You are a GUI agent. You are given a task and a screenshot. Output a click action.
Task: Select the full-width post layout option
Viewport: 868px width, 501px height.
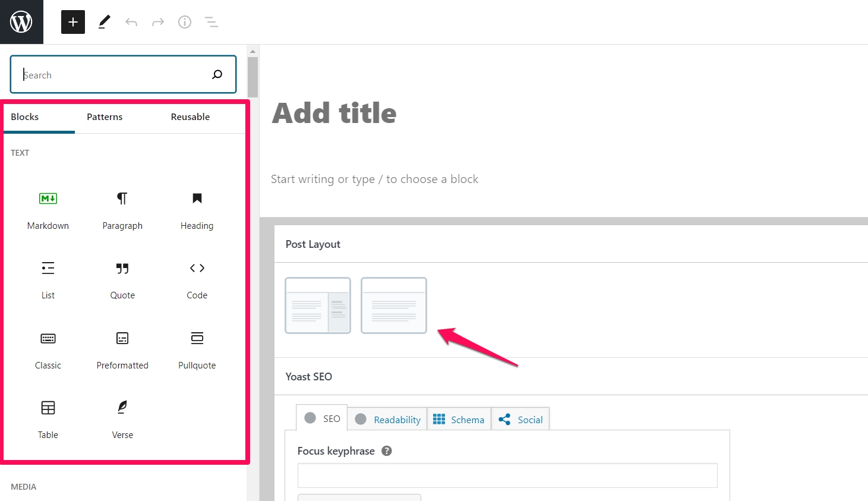pos(393,305)
